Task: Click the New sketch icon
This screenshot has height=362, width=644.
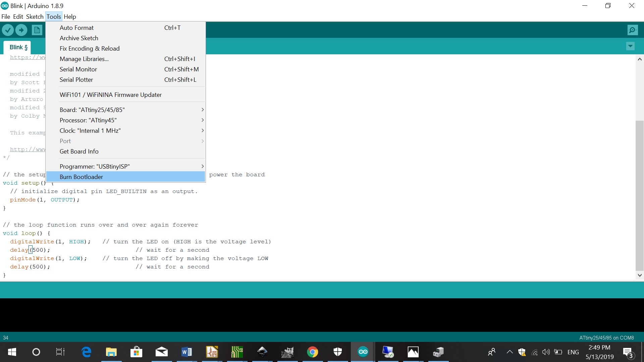Action: [37, 30]
